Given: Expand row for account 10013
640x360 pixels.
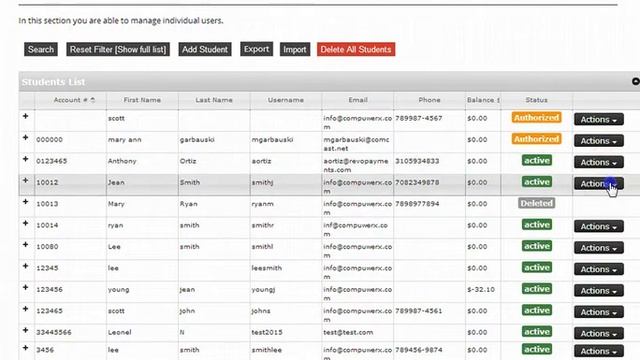Looking at the screenshot, I should 25,202.
